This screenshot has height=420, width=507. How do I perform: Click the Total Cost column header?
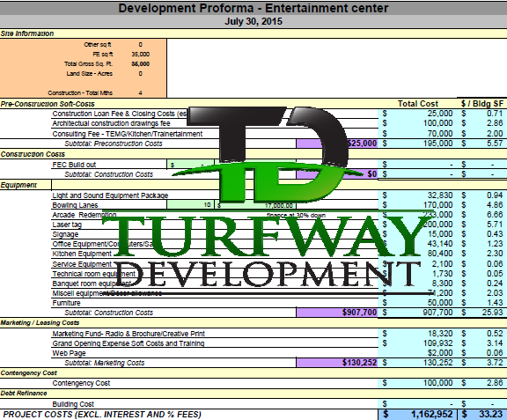[x=418, y=104]
